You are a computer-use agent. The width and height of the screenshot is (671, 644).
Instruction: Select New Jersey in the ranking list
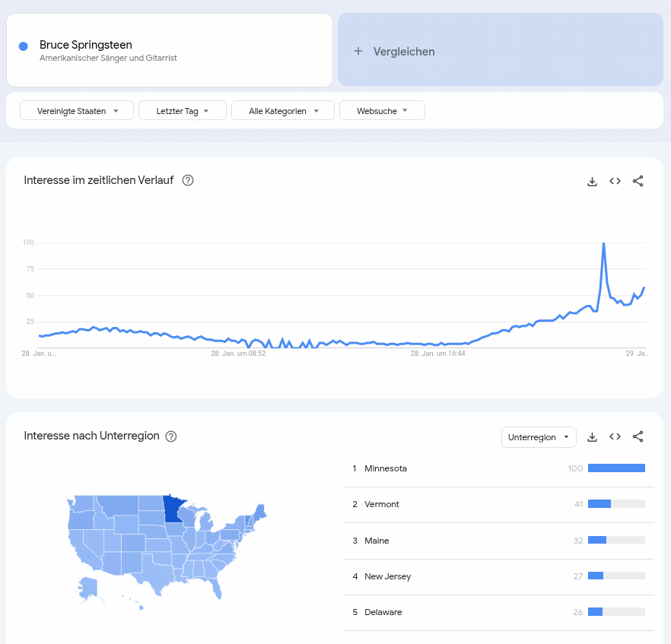pos(387,576)
